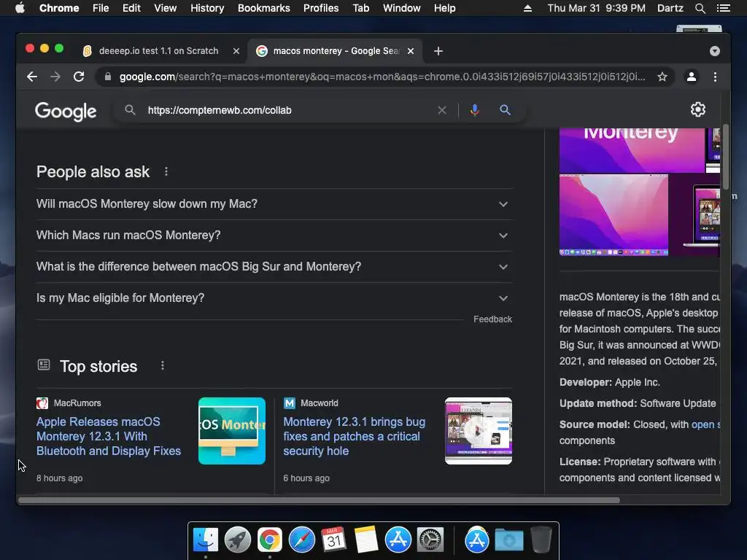Open a new tab with plus button

[x=438, y=51]
